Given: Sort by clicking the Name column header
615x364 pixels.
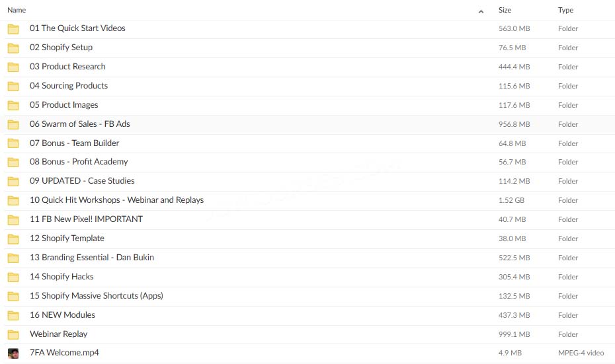Looking at the screenshot, I should click(x=17, y=10).
